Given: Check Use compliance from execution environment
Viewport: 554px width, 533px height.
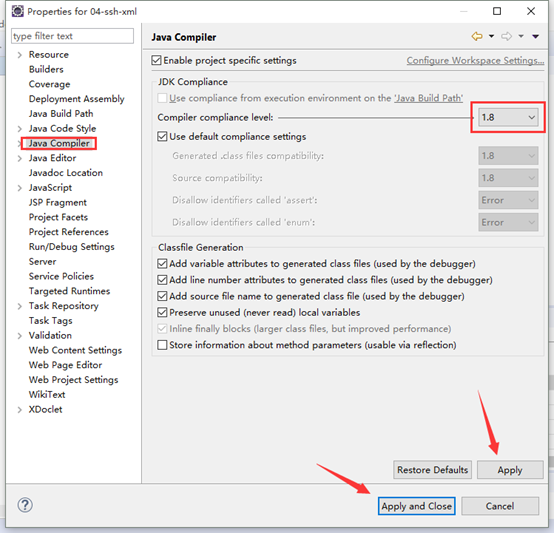Looking at the screenshot, I should 162,98.
